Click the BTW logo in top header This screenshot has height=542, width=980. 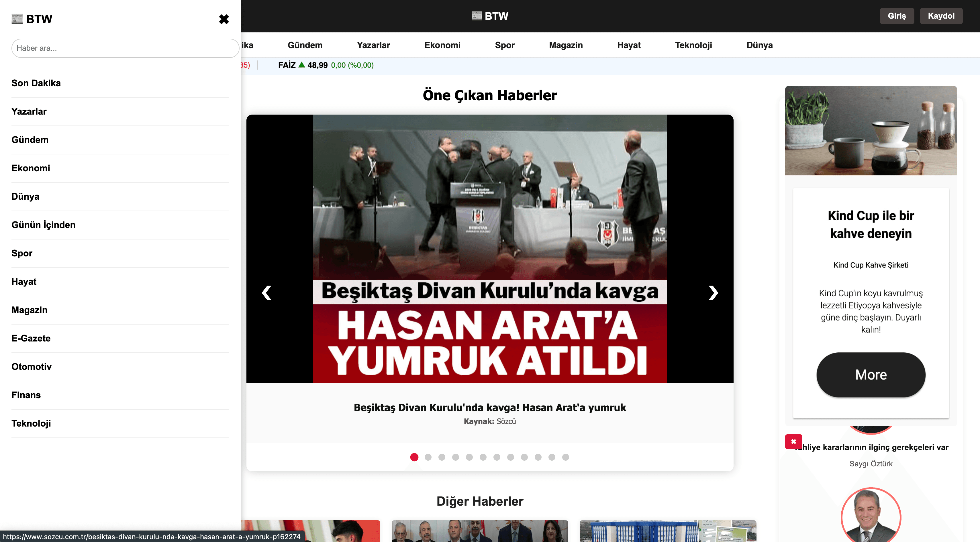490,16
